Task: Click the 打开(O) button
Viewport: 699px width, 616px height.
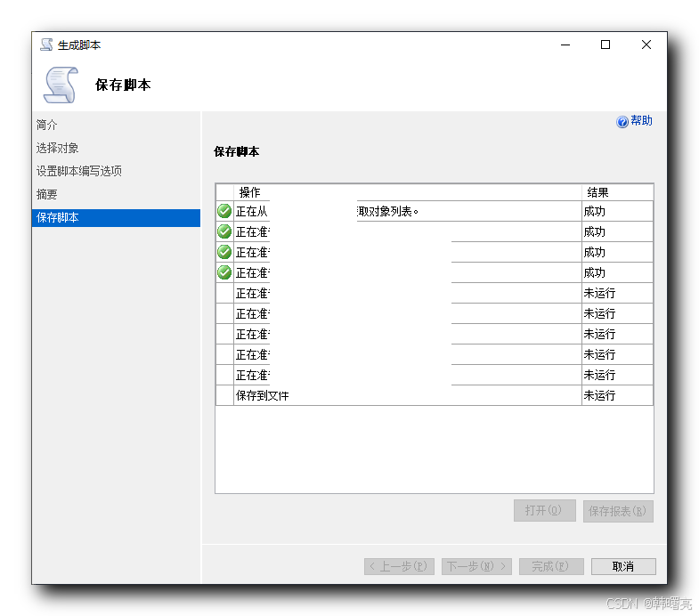Action: [x=544, y=510]
